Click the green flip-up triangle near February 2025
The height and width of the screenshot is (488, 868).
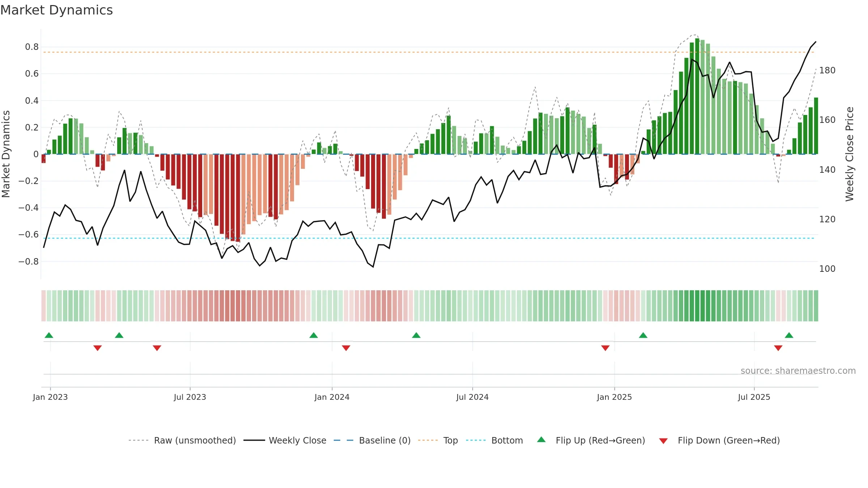pos(643,335)
